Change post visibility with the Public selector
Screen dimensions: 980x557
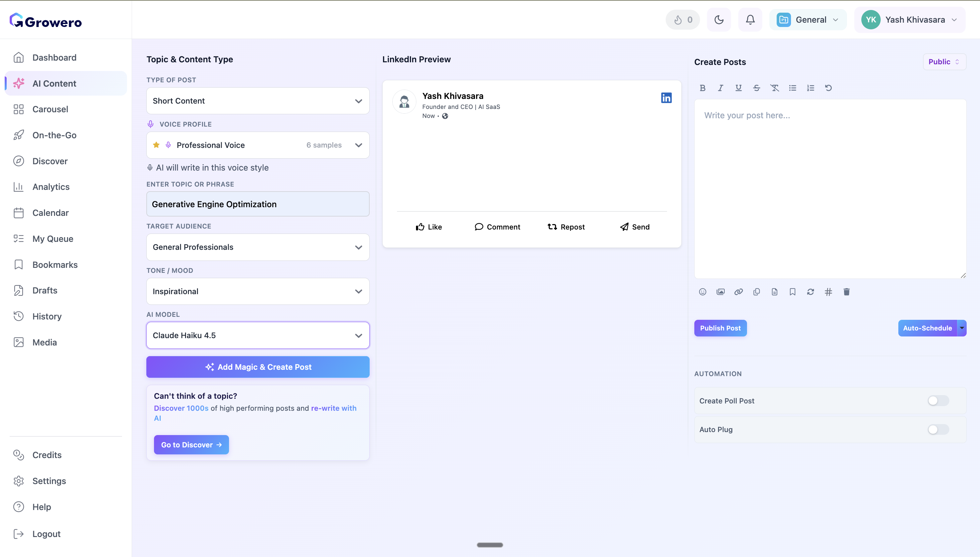point(944,62)
